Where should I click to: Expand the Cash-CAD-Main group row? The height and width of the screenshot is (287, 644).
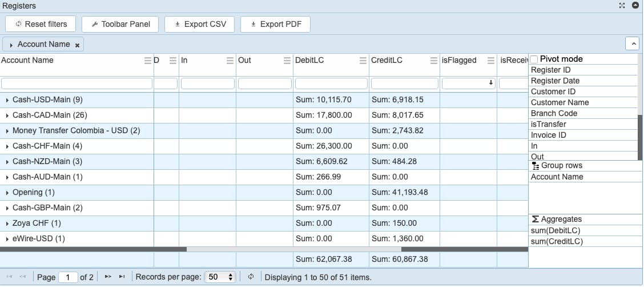7,115
